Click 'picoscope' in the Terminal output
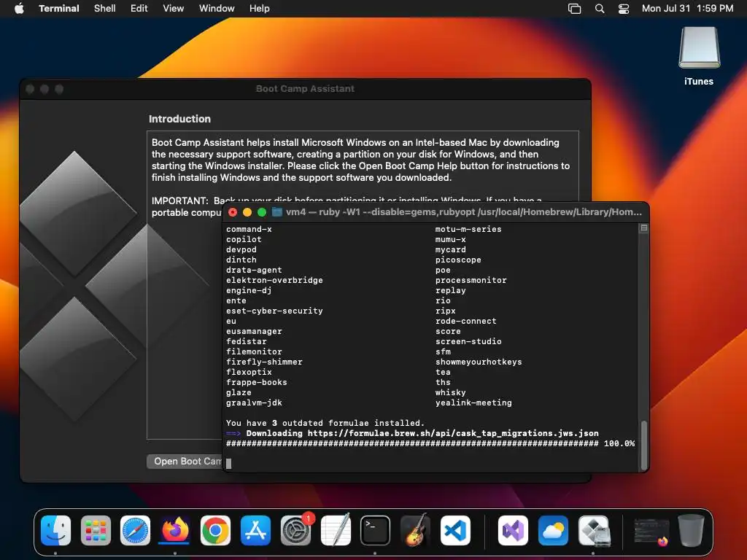The width and height of the screenshot is (747, 560). tap(458, 260)
